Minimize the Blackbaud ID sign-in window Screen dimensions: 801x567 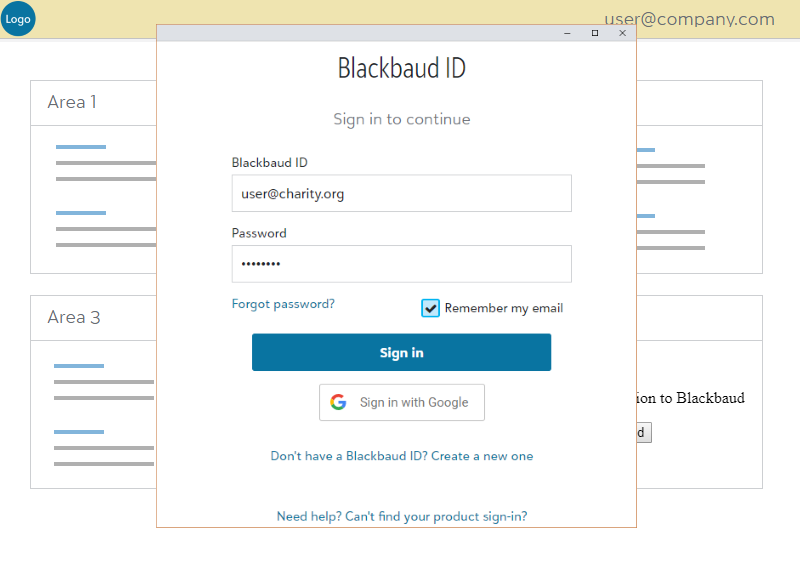pos(567,33)
